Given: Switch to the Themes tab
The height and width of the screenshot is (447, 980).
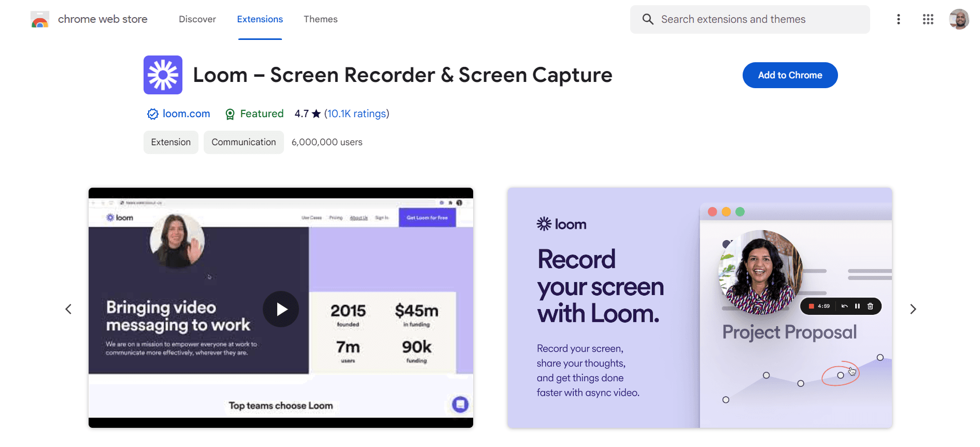Looking at the screenshot, I should pyautogui.click(x=320, y=19).
